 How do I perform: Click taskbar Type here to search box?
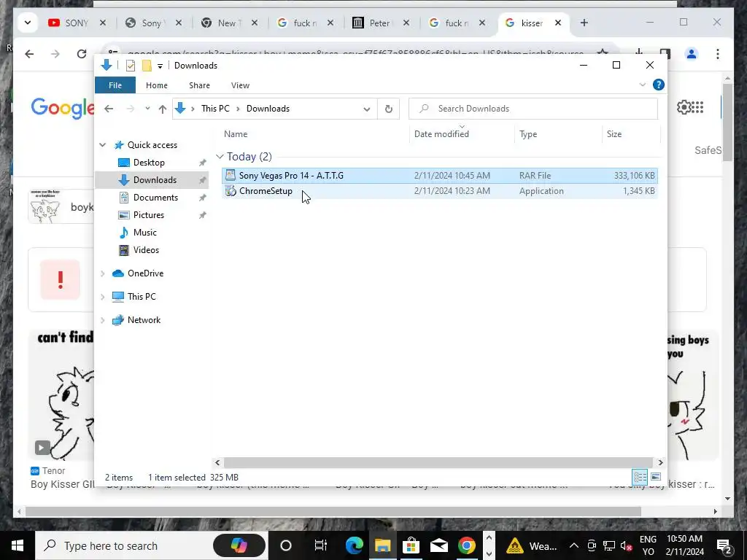tap(152, 545)
